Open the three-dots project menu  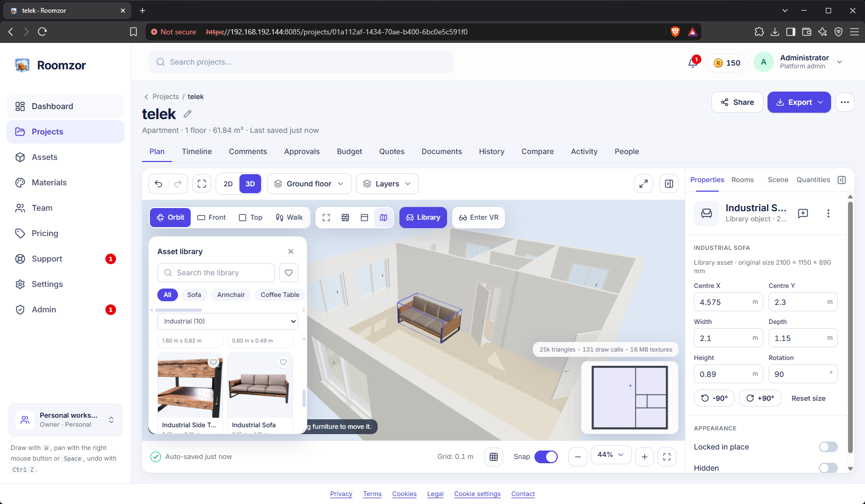(x=845, y=102)
